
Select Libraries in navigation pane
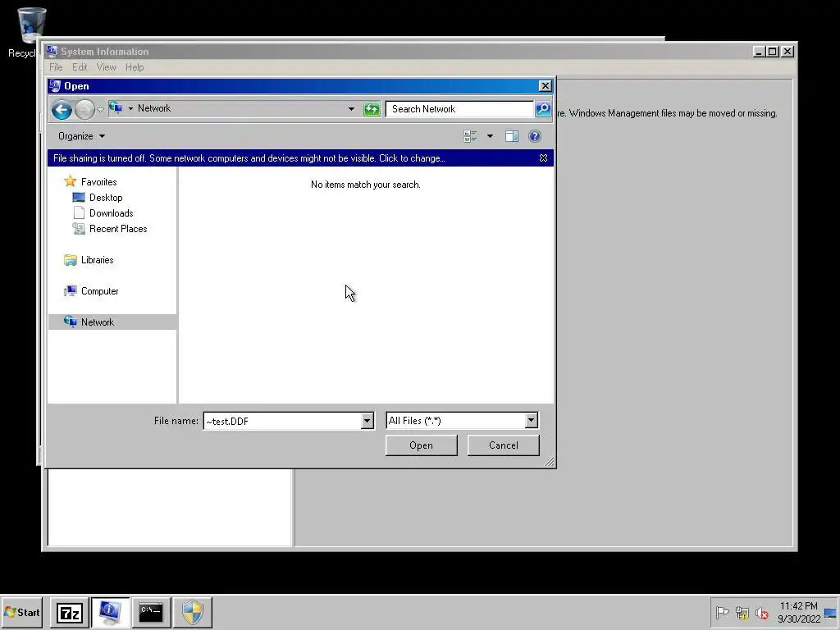point(97,260)
